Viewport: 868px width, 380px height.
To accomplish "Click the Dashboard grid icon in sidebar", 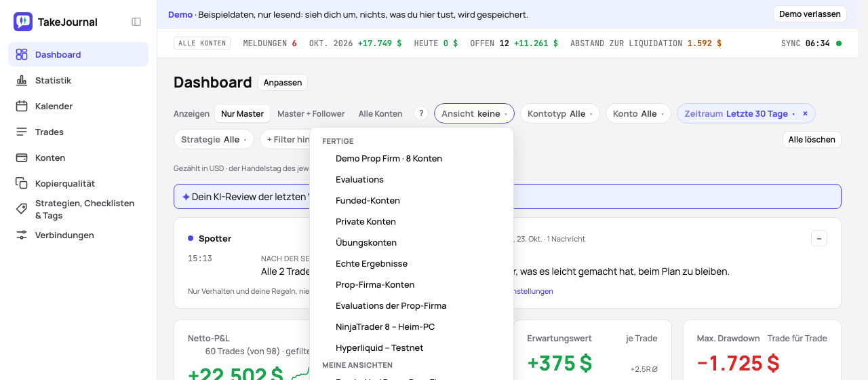I will coord(22,54).
